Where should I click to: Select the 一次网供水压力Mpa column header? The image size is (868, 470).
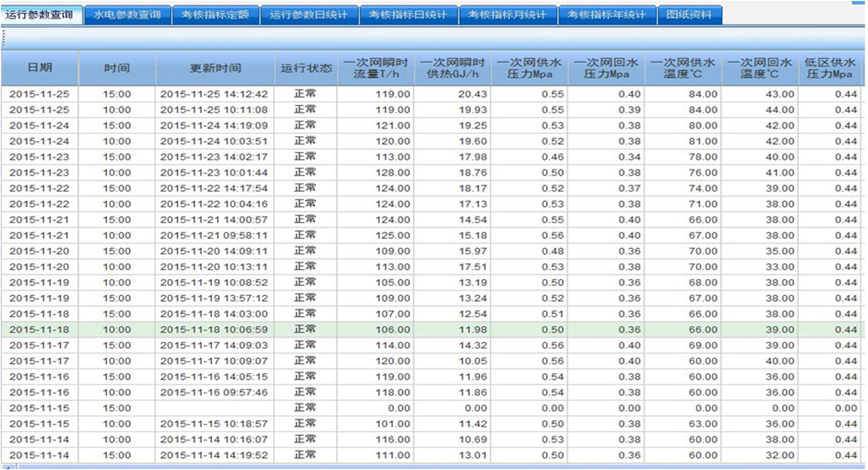(530, 68)
